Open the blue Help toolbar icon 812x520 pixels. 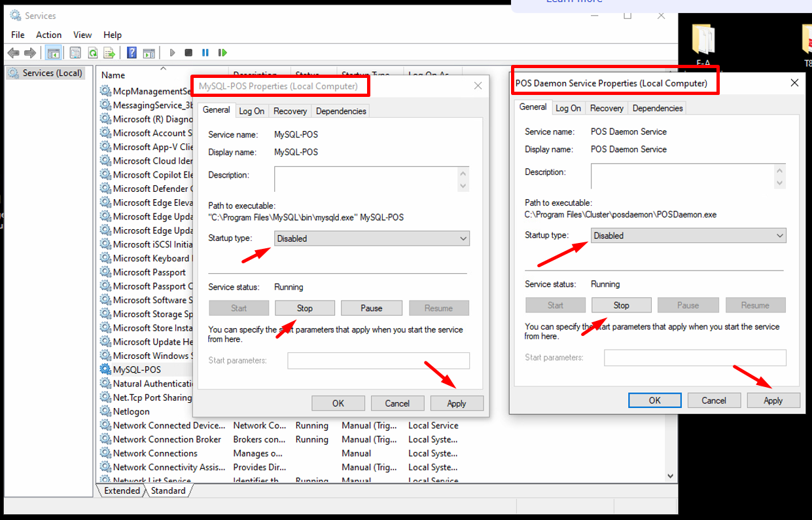(x=132, y=53)
